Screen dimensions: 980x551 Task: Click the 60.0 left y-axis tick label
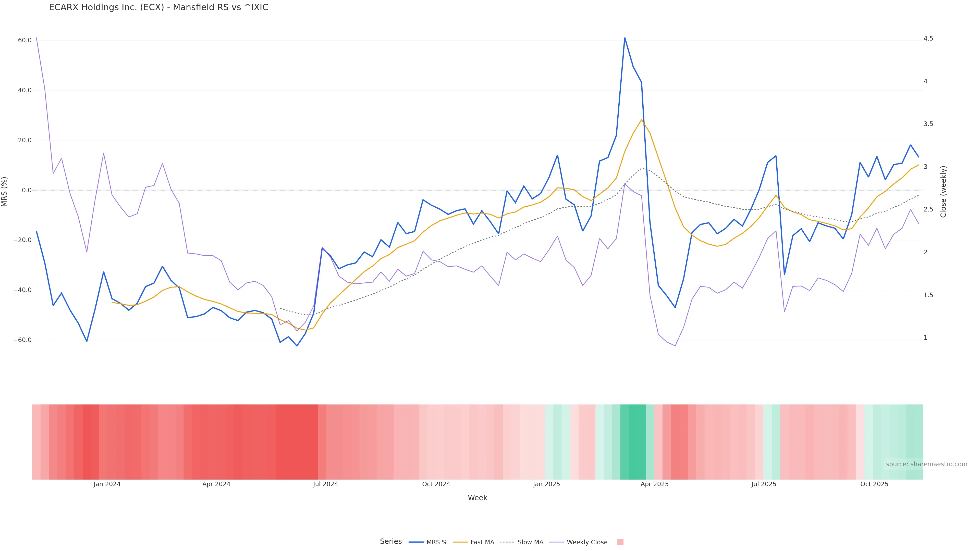point(25,40)
